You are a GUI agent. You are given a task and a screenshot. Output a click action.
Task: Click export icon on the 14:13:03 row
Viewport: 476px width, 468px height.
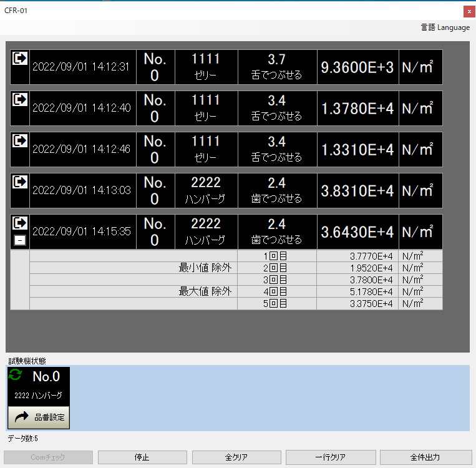coord(20,182)
